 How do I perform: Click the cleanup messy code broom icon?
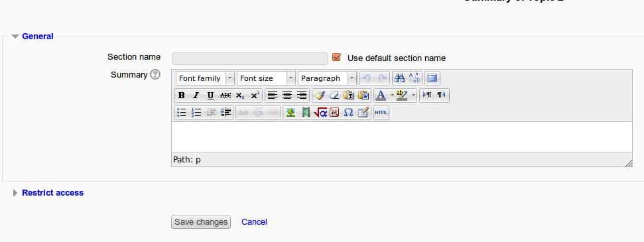pyautogui.click(x=320, y=95)
